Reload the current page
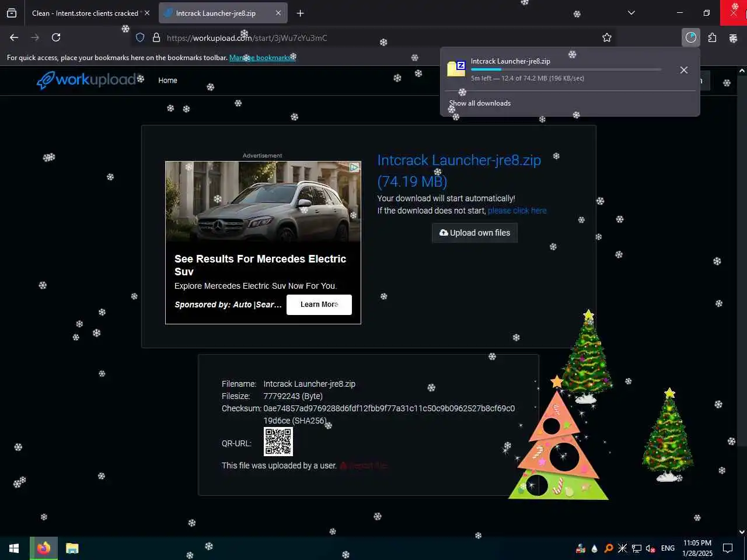This screenshot has width=747, height=560. (56, 37)
